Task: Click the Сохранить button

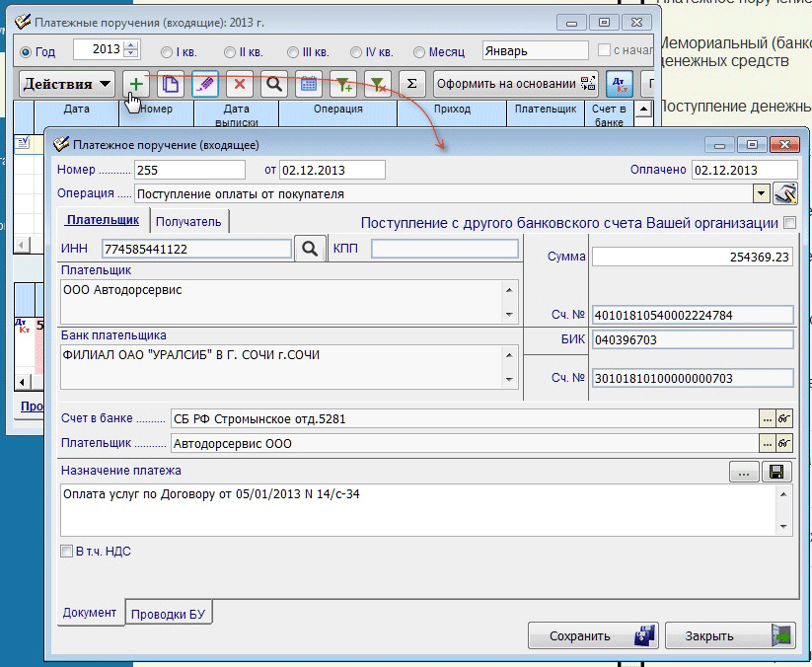Action: [593, 635]
